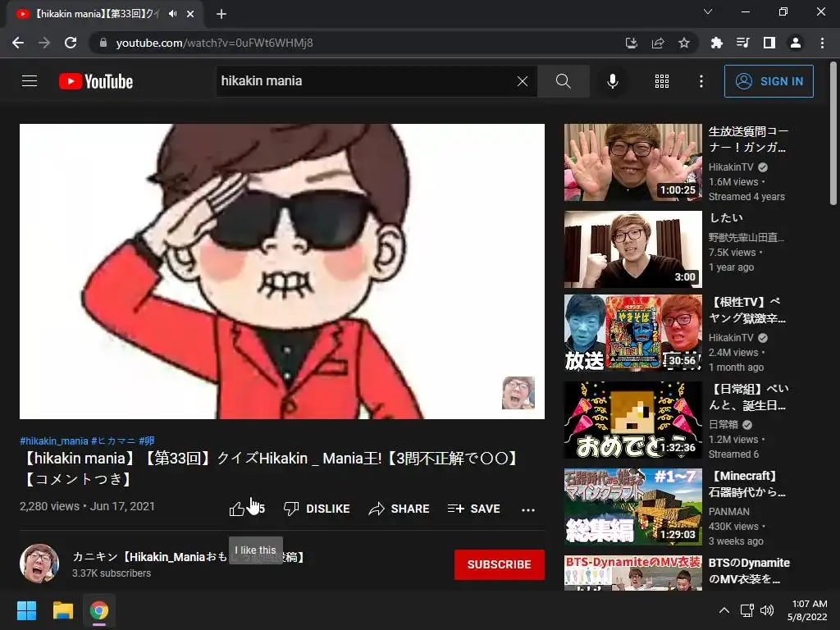
Task: Click the magnifier search button
Action: [563, 81]
